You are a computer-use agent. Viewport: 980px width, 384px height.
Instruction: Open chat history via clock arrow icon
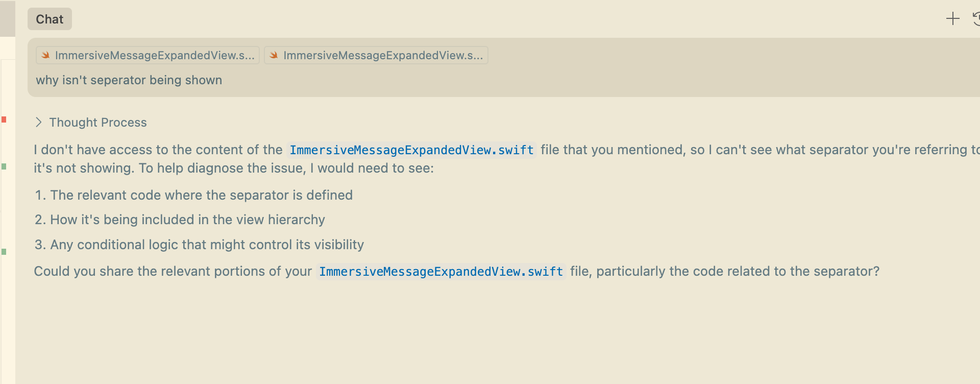point(976,19)
